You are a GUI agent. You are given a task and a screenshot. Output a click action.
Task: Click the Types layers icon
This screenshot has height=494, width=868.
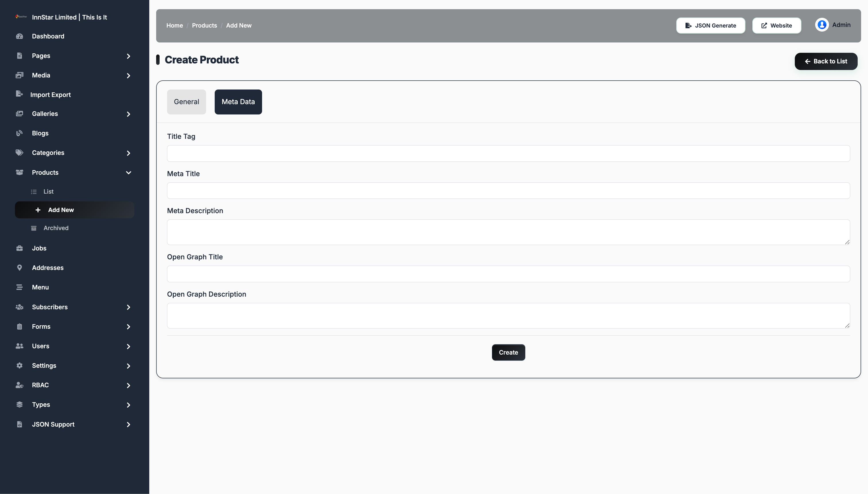20,404
